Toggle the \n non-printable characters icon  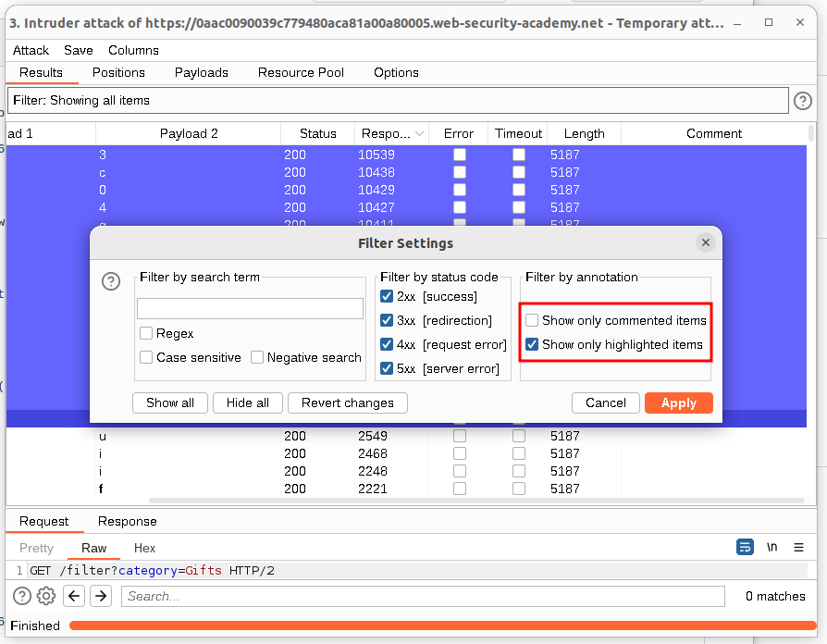pos(771,547)
